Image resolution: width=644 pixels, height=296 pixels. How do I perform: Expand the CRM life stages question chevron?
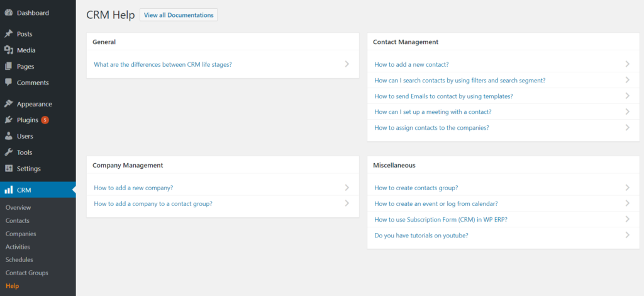coord(347,64)
